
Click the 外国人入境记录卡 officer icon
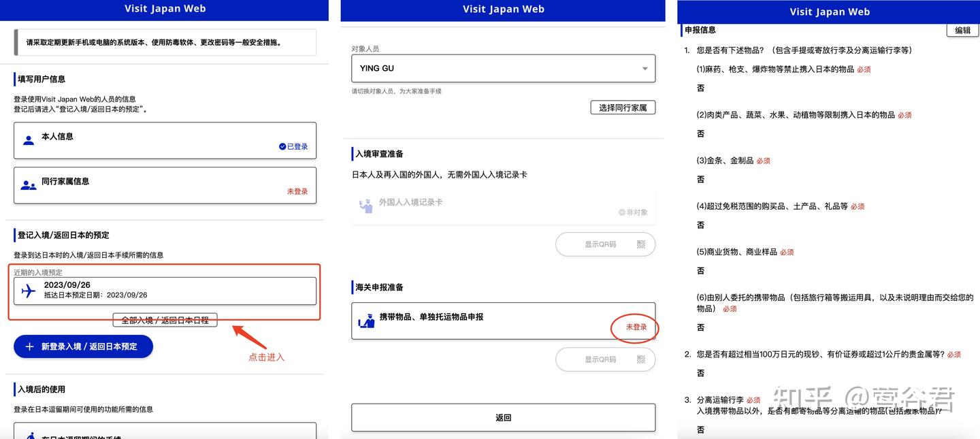click(366, 206)
